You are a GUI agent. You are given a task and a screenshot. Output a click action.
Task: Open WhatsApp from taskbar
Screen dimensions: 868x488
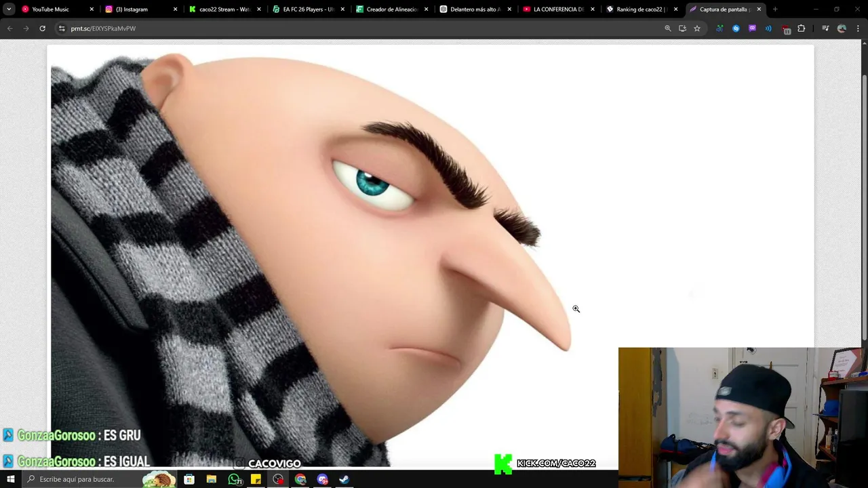(x=235, y=479)
